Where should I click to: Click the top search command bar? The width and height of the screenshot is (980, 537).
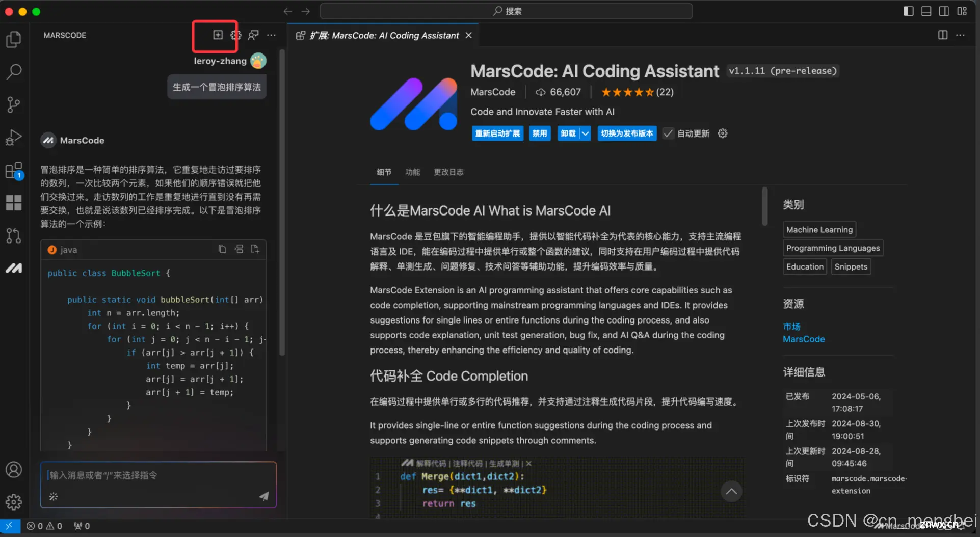(x=506, y=11)
